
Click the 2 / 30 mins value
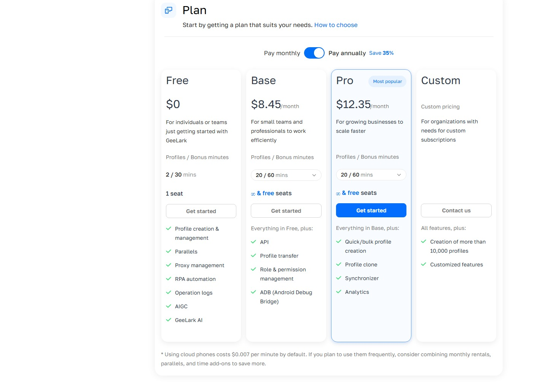(x=181, y=175)
